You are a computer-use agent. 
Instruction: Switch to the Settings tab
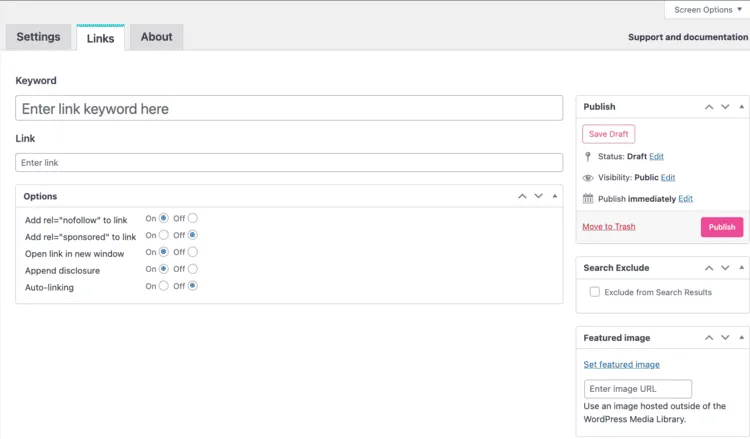click(38, 37)
